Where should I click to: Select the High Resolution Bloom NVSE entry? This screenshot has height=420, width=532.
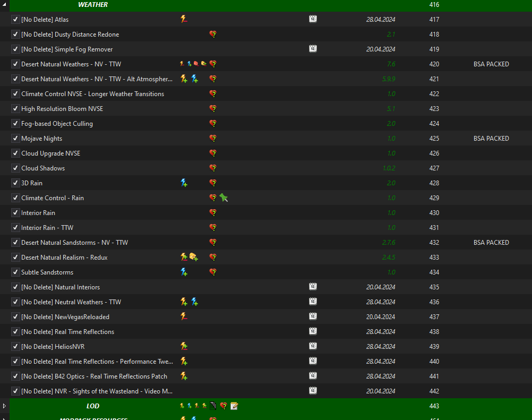point(62,108)
